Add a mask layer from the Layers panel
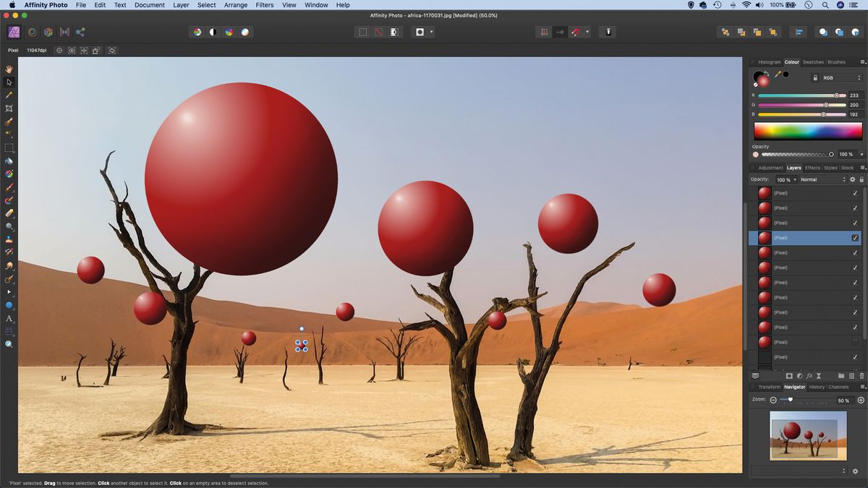 [x=789, y=375]
